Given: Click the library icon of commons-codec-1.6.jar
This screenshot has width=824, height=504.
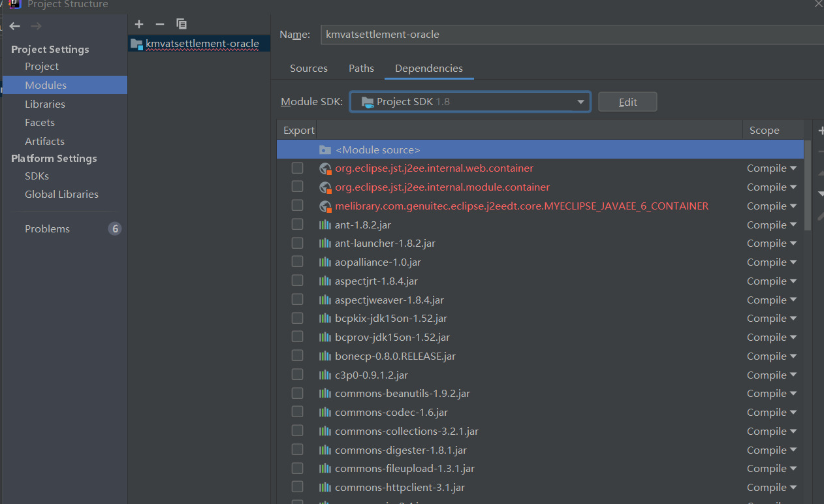Looking at the screenshot, I should point(325,412).
